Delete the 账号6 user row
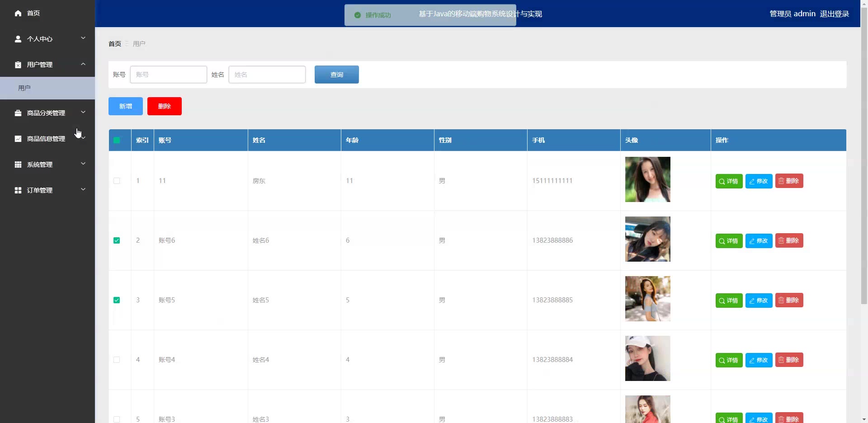The height and width of the screenshot is (423, 868). tap(789, 240)
